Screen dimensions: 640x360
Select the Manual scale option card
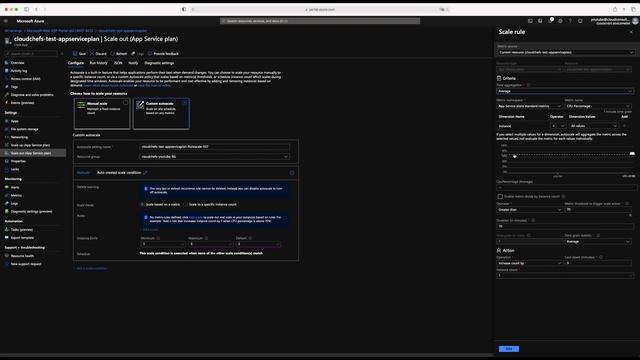pyautogui.click(x=102, y=113)
